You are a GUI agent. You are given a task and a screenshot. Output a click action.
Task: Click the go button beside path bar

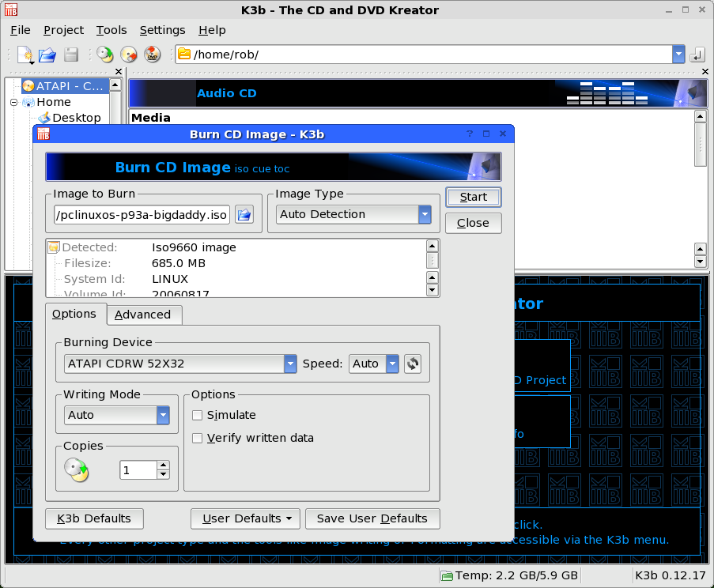coord(697,55)
